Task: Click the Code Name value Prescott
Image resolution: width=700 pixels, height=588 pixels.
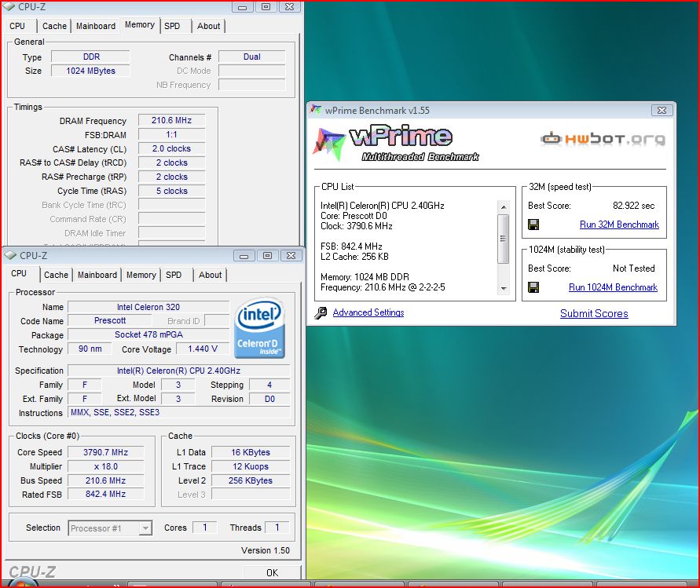Action: point(110,321)
